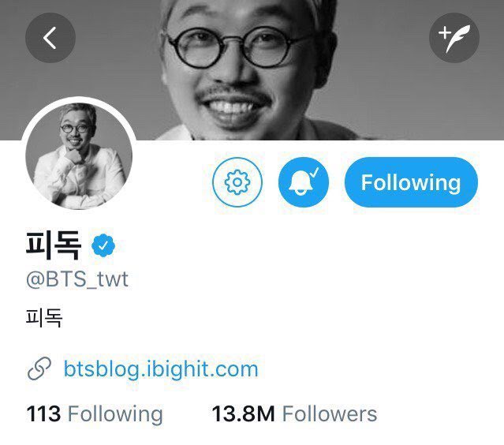
Task: View the 13.8M Followers list
Action: [294, 413]
